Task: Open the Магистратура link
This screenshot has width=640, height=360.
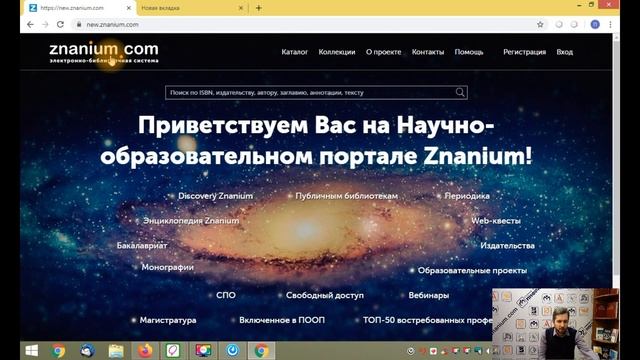Action: coord(168,320)
